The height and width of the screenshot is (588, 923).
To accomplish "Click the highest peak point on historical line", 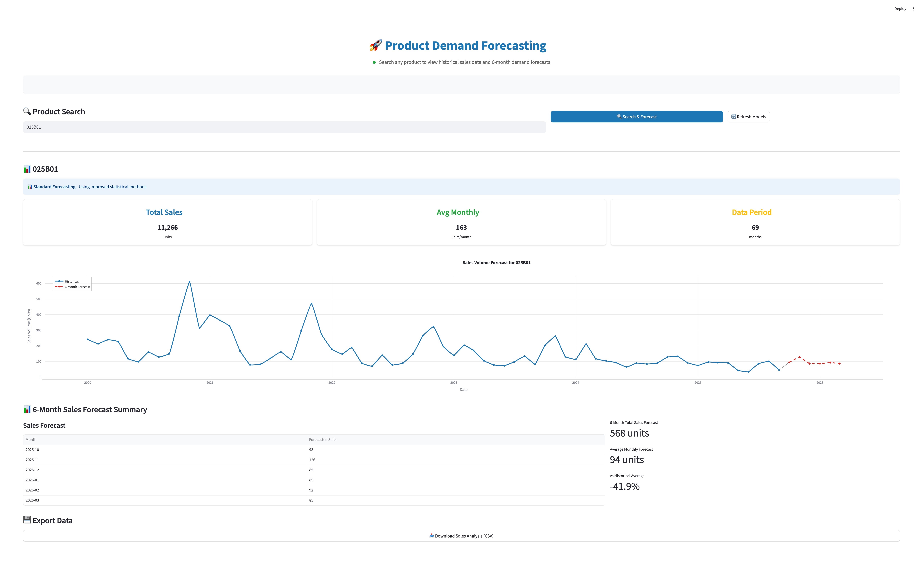I will pos(189,282).
